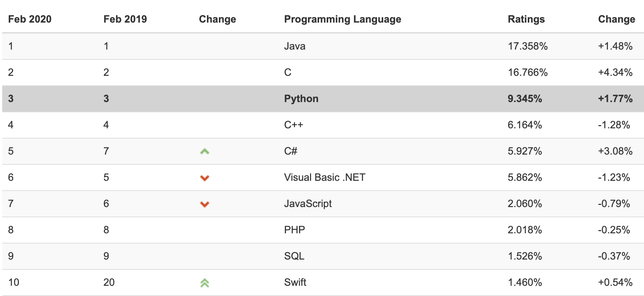Click the Feb 2019 column header

[x=125, y=19]
